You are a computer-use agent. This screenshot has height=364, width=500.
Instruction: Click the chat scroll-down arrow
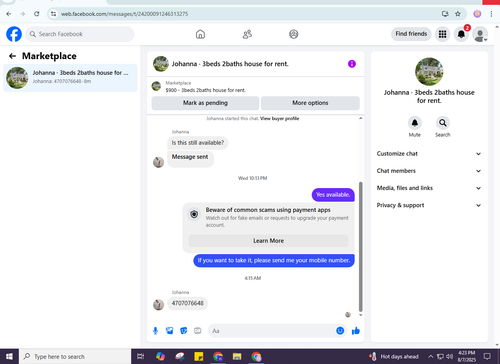pos(360,315)
